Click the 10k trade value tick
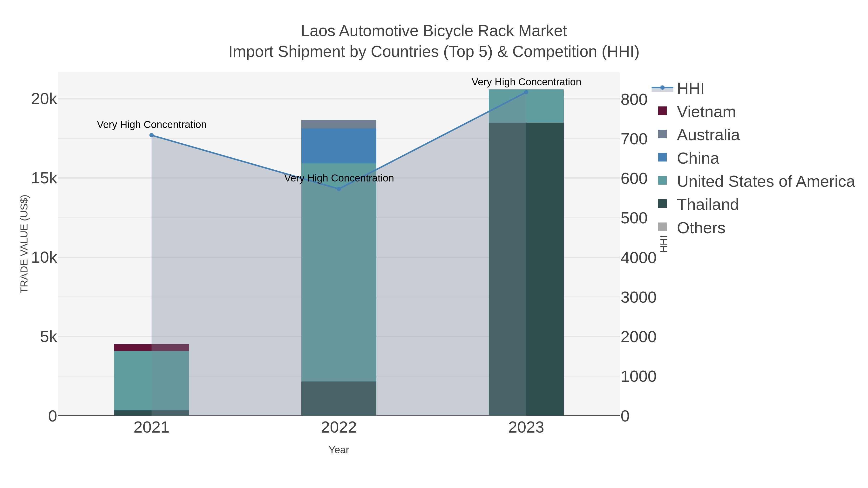 pos(44,258)
